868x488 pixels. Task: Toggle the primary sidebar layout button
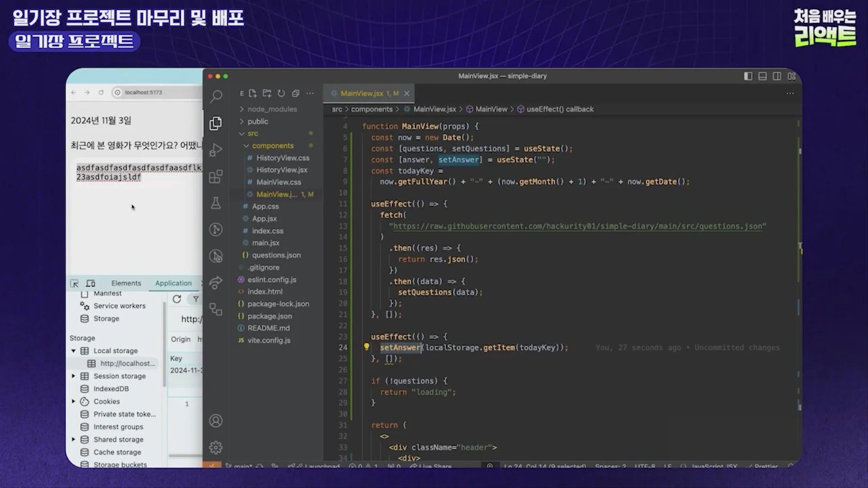(748, 76)
